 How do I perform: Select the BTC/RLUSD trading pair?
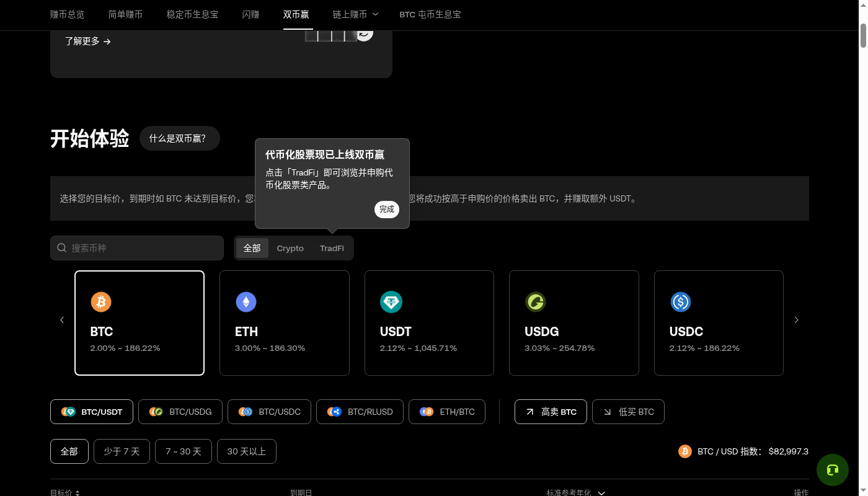pyautogui.click(x=360, y=412)
